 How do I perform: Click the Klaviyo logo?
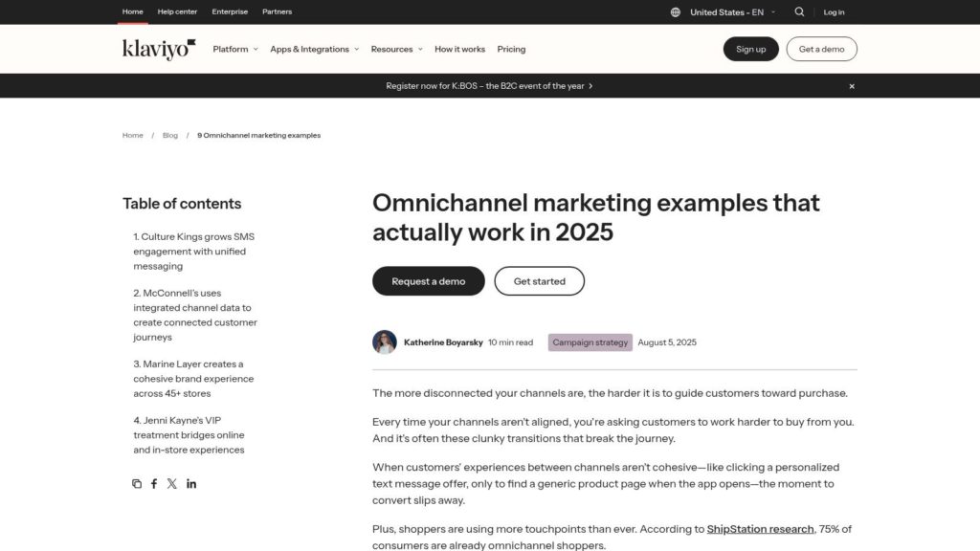click(159, 49)
